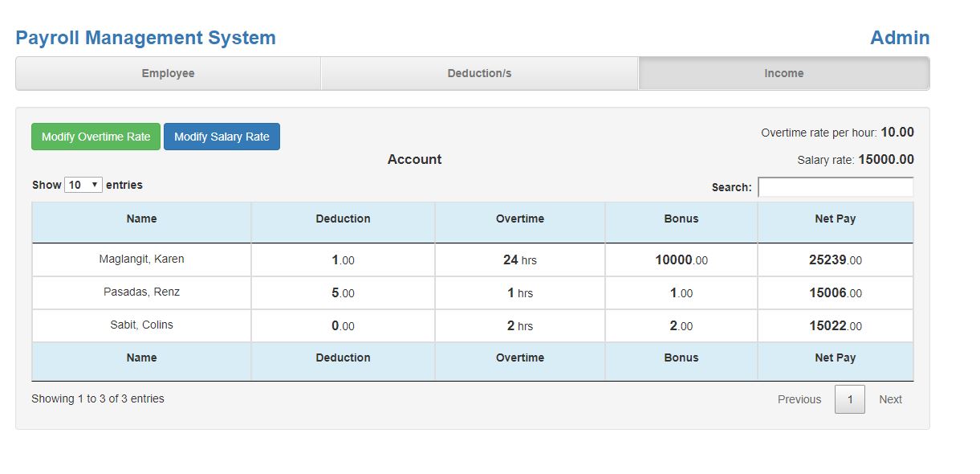
Task: Open the Admin link
Action: (898, 37)
